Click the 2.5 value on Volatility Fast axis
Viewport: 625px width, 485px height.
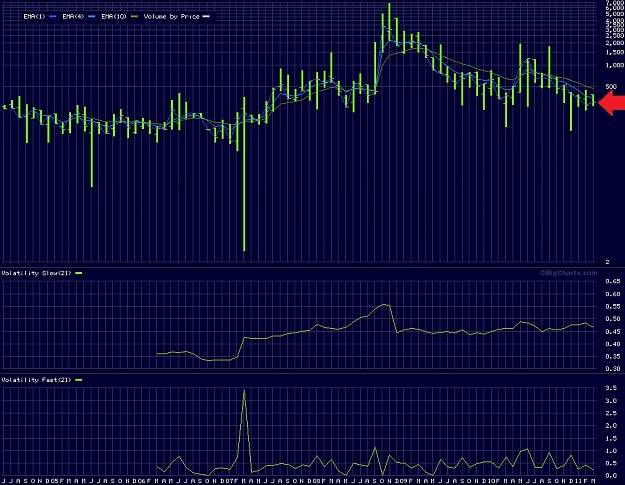coord(611,413)
